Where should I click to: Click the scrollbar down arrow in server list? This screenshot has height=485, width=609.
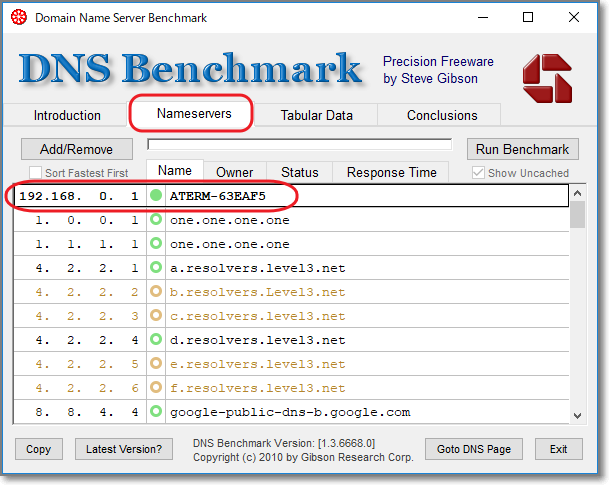coord(578,415)
